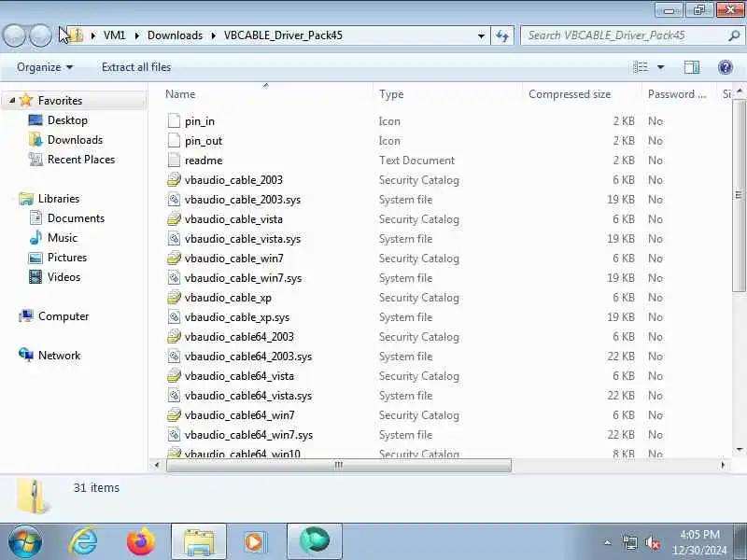Select vbaudio_cable64_win7.sys file name

pos(248,434)
